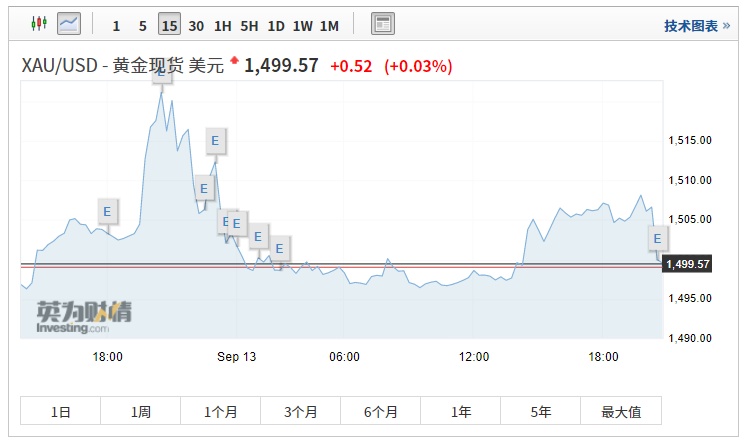This screenshot has width=748, height=445.
Task: Open the 技术图表 technical chart link
Action: (x=695, y=25)
